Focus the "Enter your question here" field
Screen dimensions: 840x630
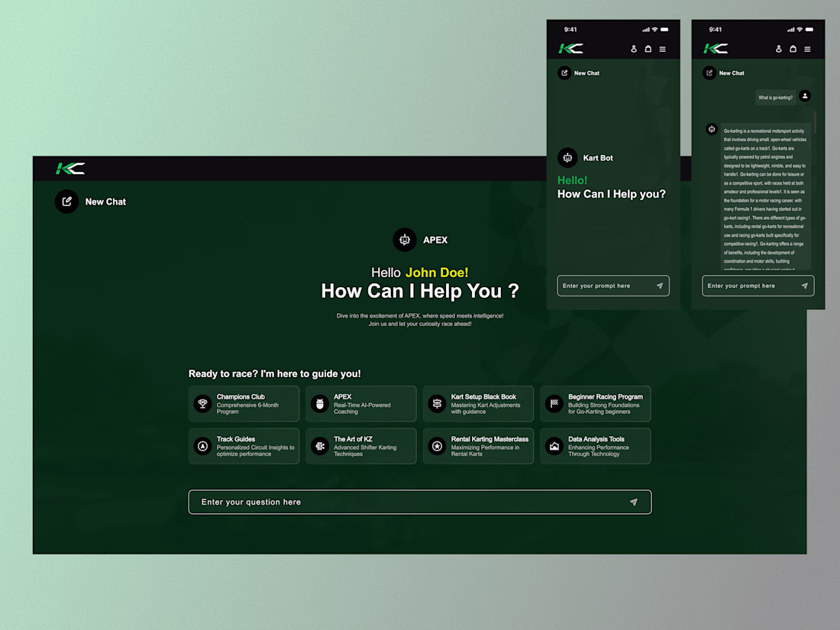click(420, 502)
